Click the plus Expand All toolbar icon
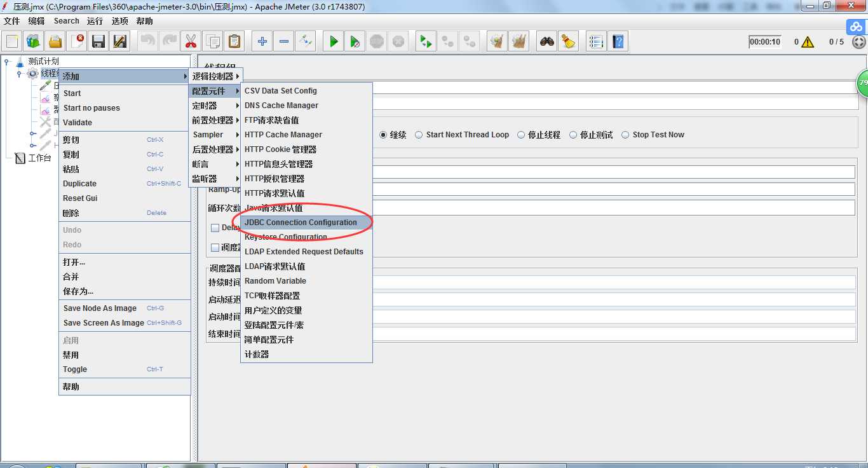 (x=262, y=42)
